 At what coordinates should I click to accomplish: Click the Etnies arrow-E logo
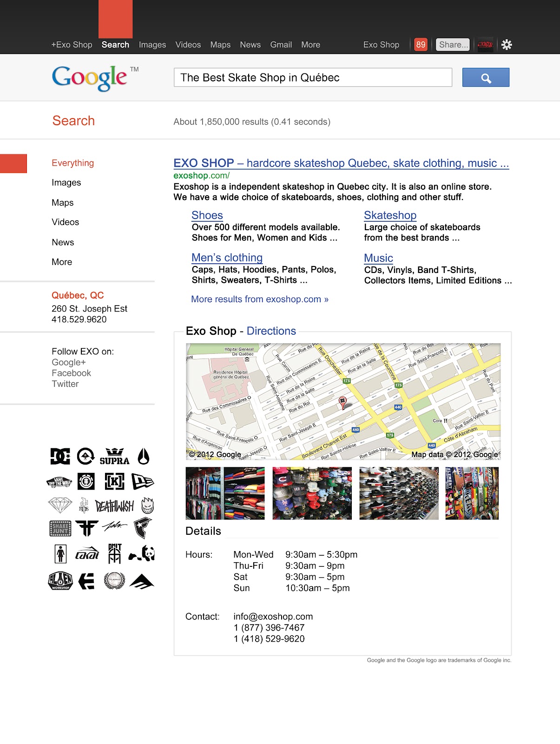(x=86, y=581)
